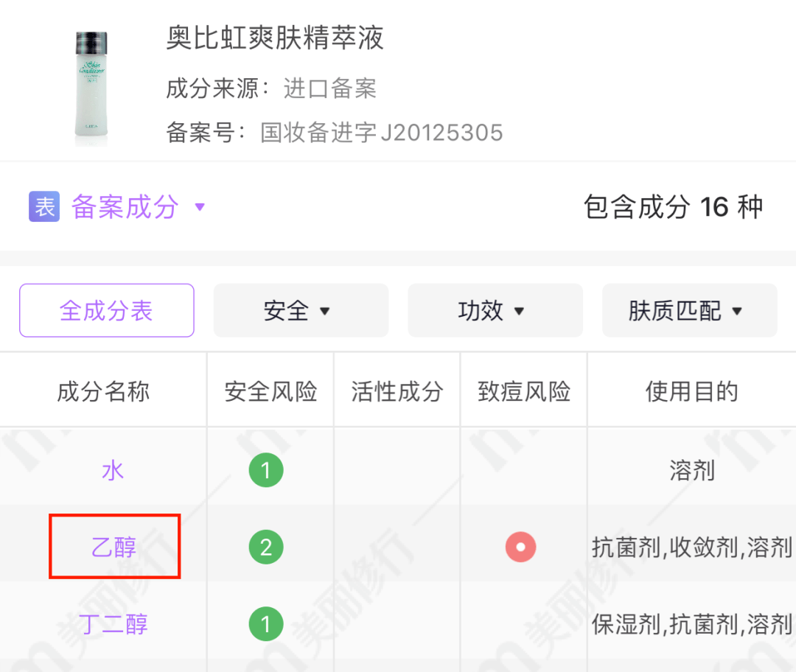Expand the 肤质匹配 filter dropdown
796x672 pixels.
click(x=688, y=310)
